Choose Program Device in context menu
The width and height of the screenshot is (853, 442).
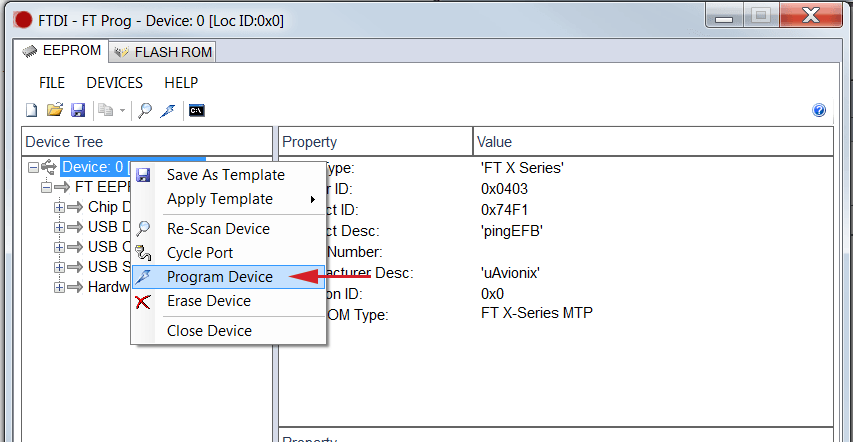tap(228, 277)
